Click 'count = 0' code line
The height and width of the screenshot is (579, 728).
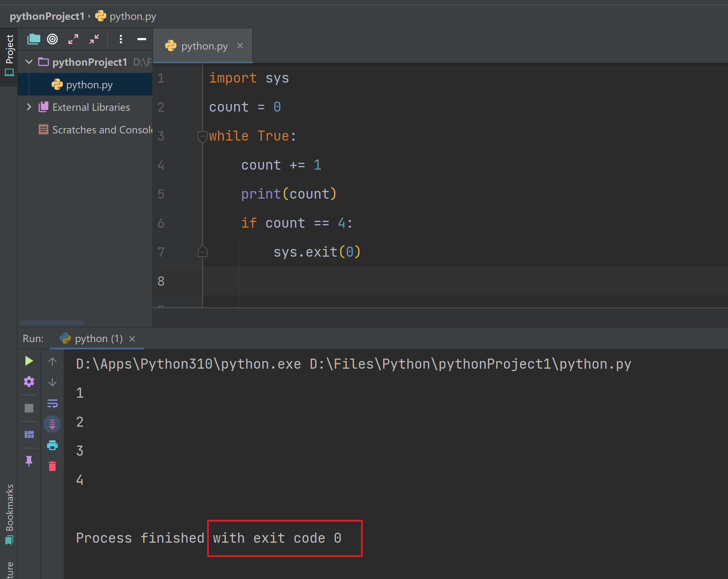(245, 107)
